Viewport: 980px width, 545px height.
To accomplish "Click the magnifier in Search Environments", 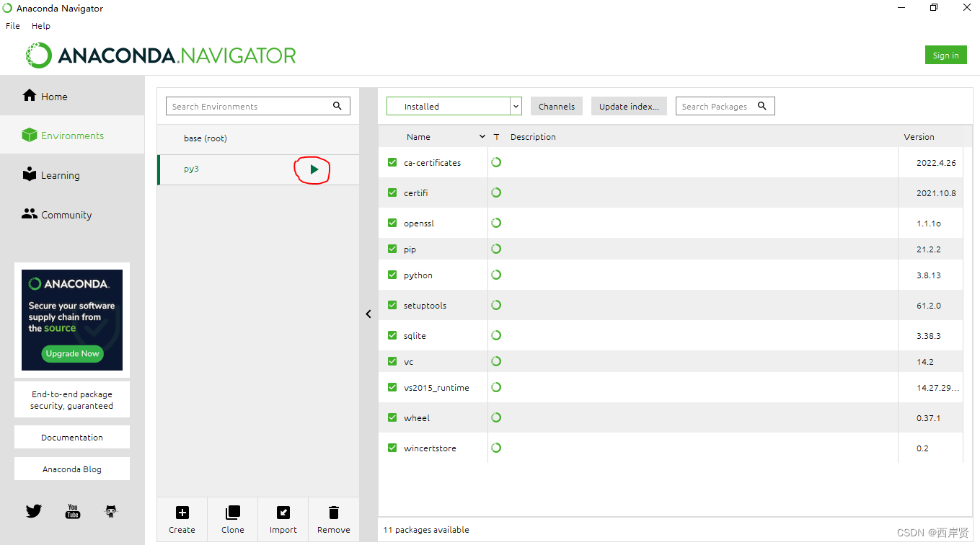I will click(x=337, y=106).
